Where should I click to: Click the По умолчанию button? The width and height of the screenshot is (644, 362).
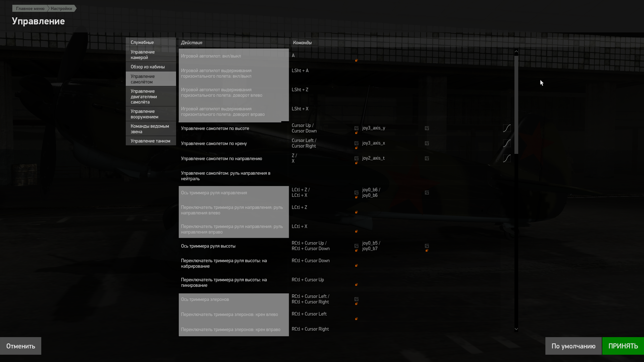click(x=573, y=346)
